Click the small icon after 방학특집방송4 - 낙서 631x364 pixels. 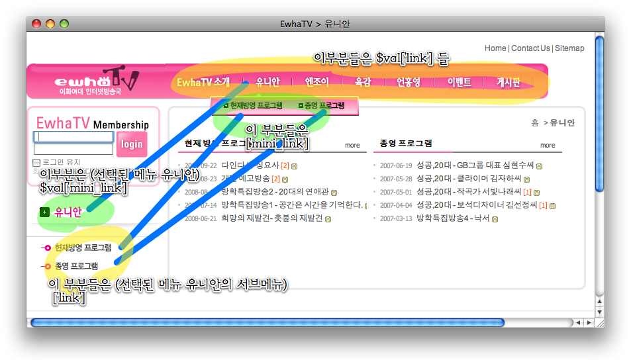tap(495, 219)
